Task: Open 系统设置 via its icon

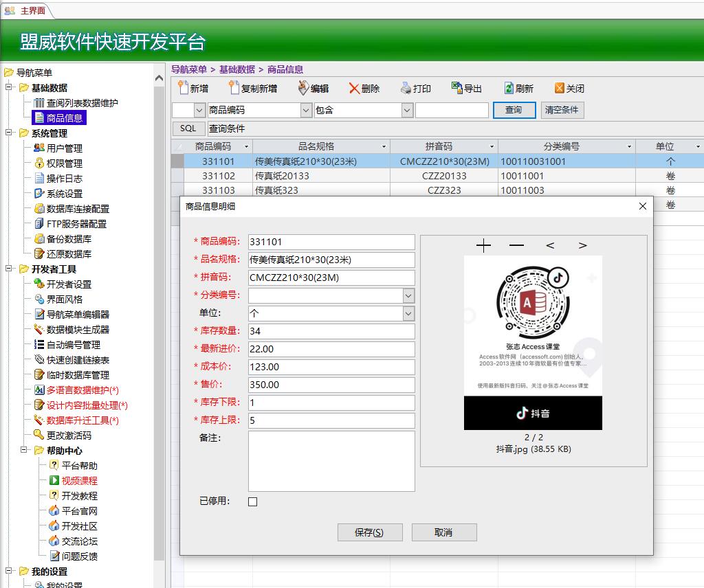Action: click(x=39, y=193)
